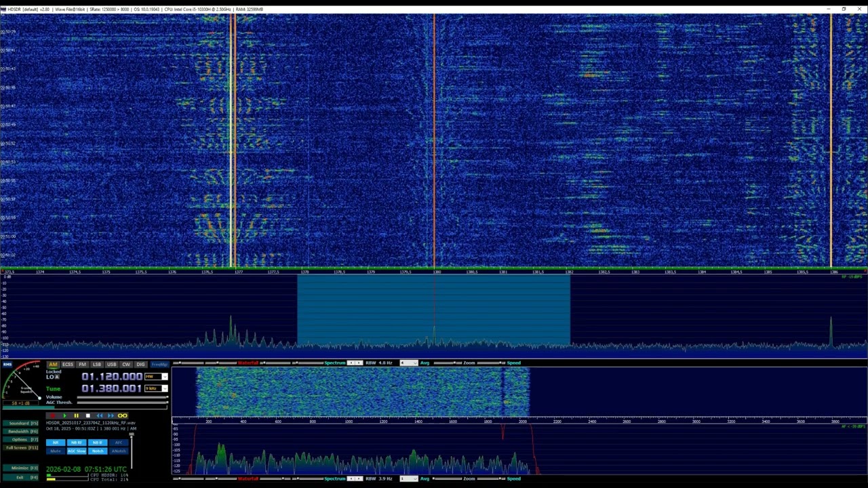The height and width of the screenshot is (488, 868).
Task: Select CW mode
Action: 126,365
